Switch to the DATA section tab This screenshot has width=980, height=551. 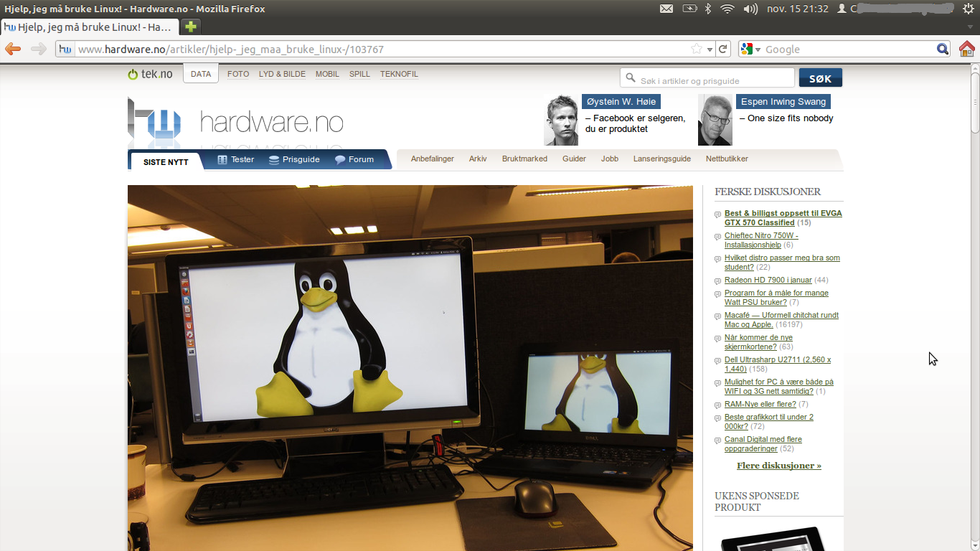201,74
